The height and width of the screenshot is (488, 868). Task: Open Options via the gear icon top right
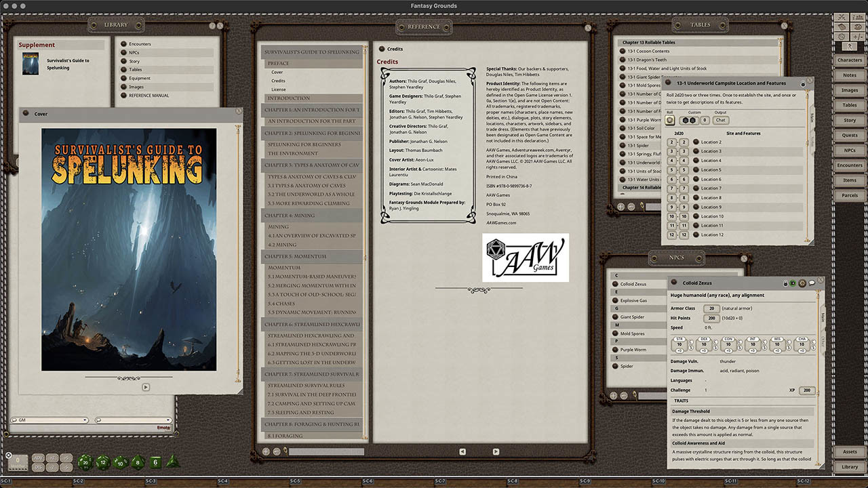(x=841, y=37)
